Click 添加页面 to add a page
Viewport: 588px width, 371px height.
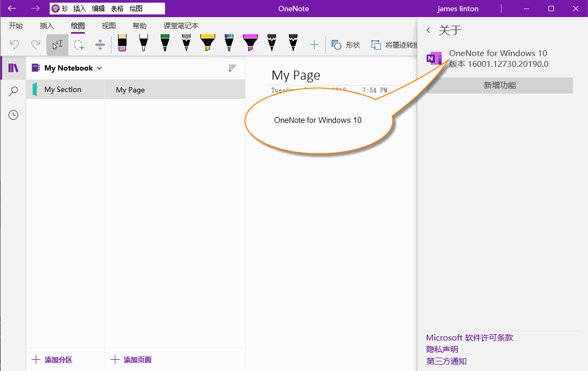(x=131, y=360)
